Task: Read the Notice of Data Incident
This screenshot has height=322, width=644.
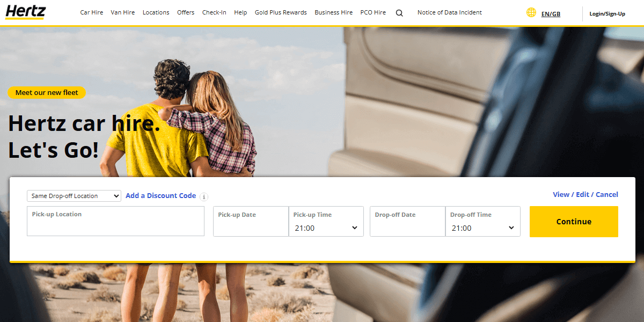Action: point(450,12)
